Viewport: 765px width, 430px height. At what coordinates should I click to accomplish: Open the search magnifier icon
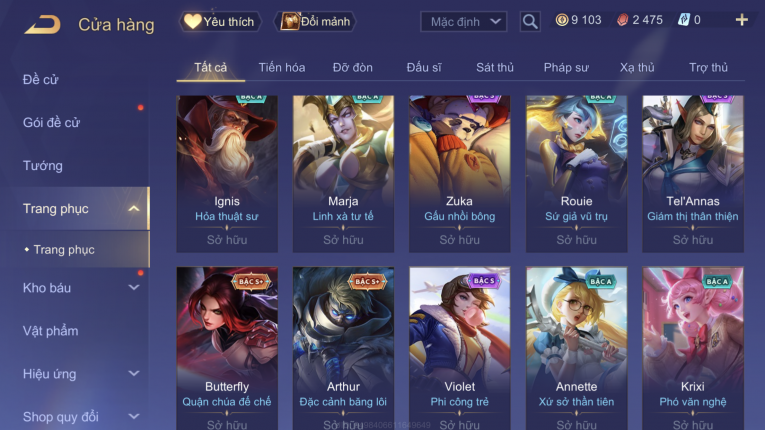coord(530,21)
